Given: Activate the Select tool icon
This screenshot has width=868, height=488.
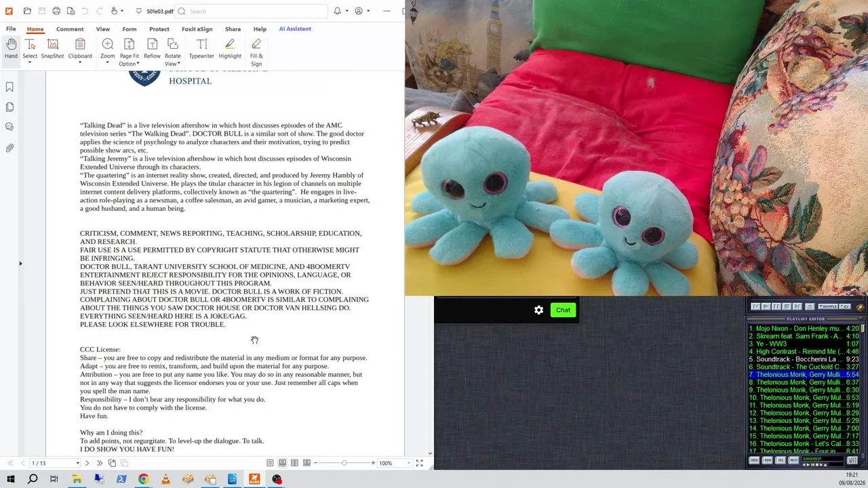Looking at the screenshot, I should tap(30, 45).
